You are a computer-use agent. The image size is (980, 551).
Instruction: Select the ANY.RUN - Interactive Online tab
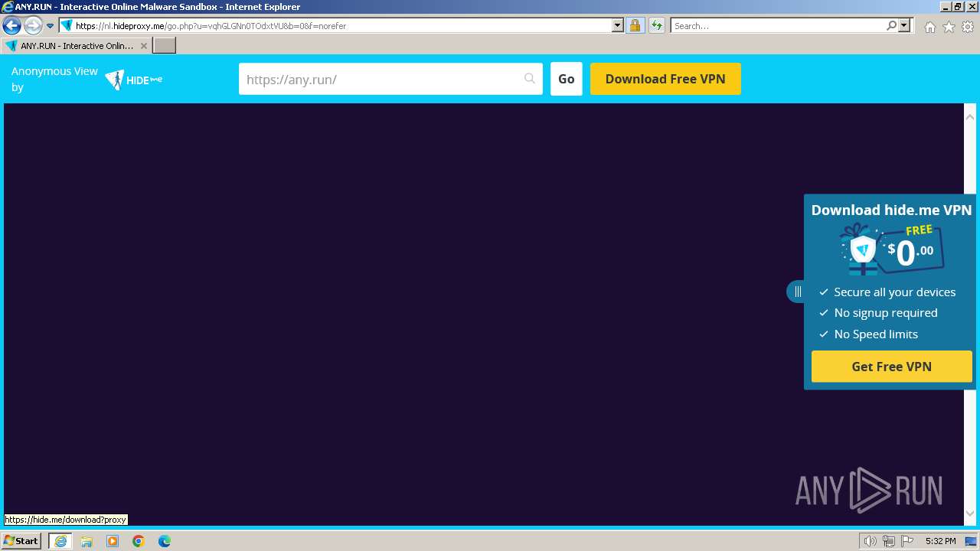coord(76,46)
